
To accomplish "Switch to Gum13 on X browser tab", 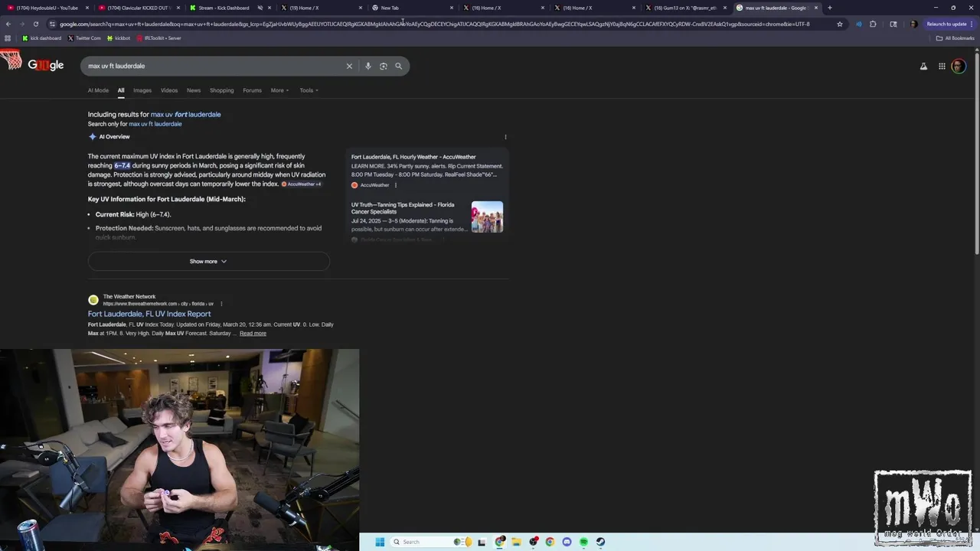I will [685, 8].
